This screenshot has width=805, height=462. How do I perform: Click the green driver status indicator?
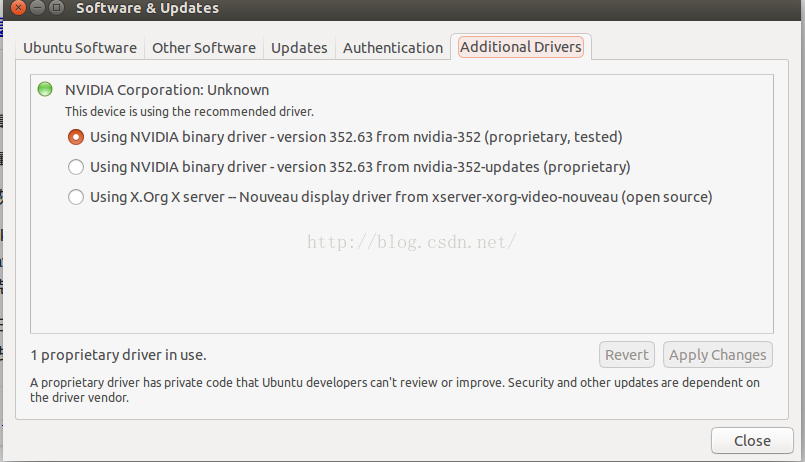pyautogui.click(x=45, y=89)
